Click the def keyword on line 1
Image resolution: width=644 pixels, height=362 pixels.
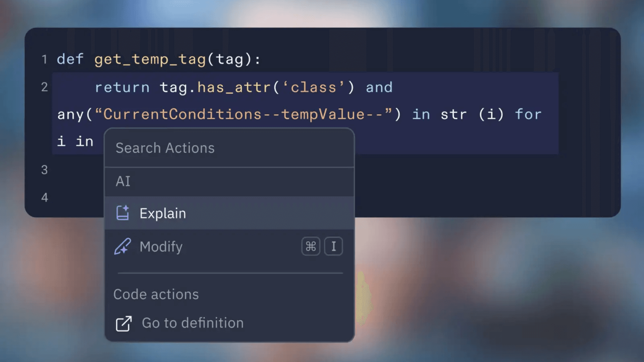click(x=70, y=59)
